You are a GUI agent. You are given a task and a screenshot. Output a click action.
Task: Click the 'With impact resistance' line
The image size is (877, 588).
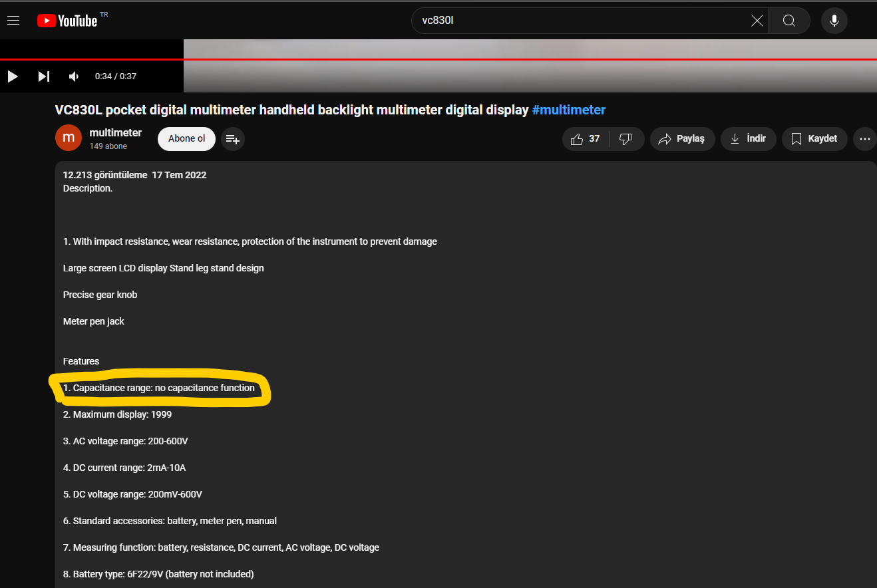coord(250,241)
